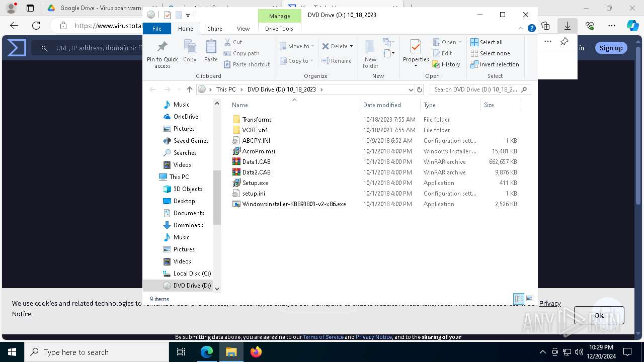This screenshot has width=644, height=362.
Task: Click Edge Copilot icon
Action: point(632,25)
